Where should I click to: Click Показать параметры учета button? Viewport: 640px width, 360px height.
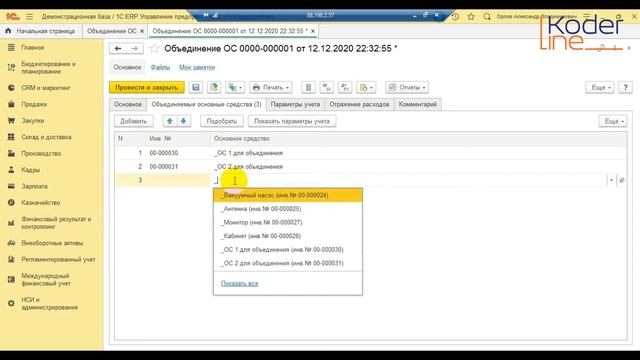point(292,121)
